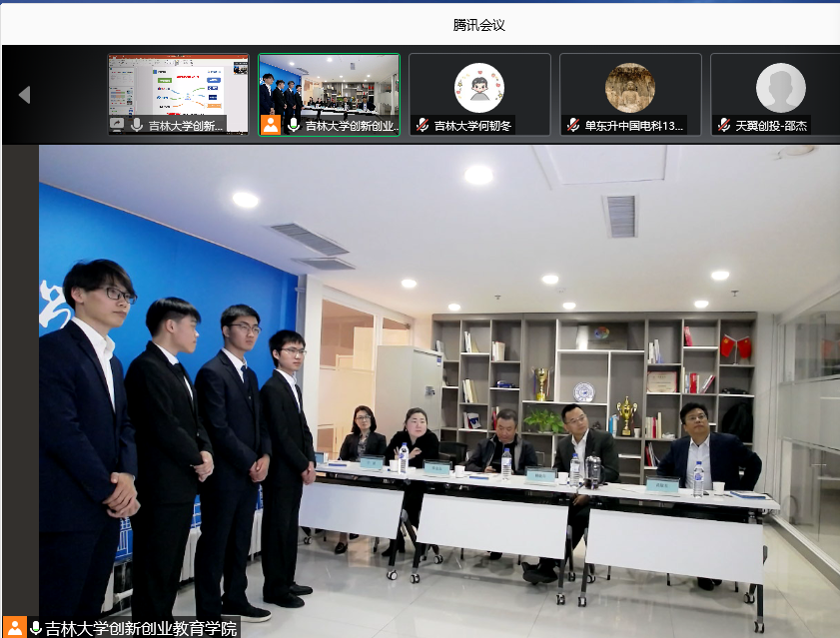The height and width of the screenshot is (638, 840).
Task: Click muted mic icon for 单东升中国电科
Action: (573, 126)
